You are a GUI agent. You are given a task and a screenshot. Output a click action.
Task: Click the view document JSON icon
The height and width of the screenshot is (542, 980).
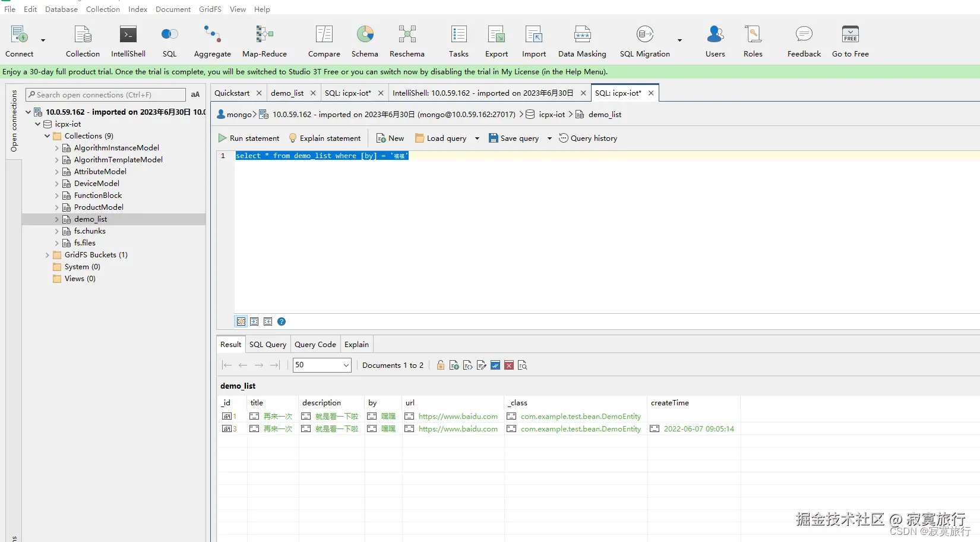(x=468, y=365)
